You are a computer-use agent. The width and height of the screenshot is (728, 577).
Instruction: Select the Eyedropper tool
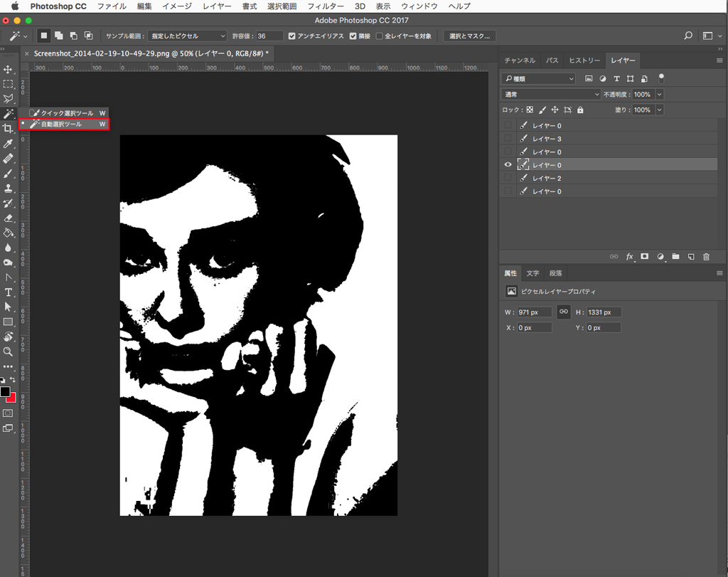pyautogui.click(x=9, y=144)
